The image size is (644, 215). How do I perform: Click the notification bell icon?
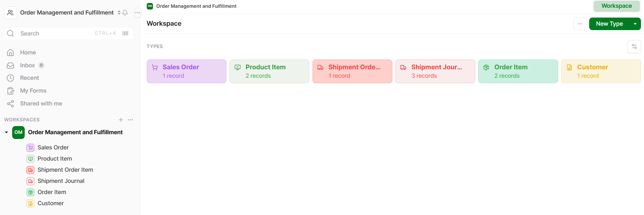pyautogui.click(x=125, y=13)
